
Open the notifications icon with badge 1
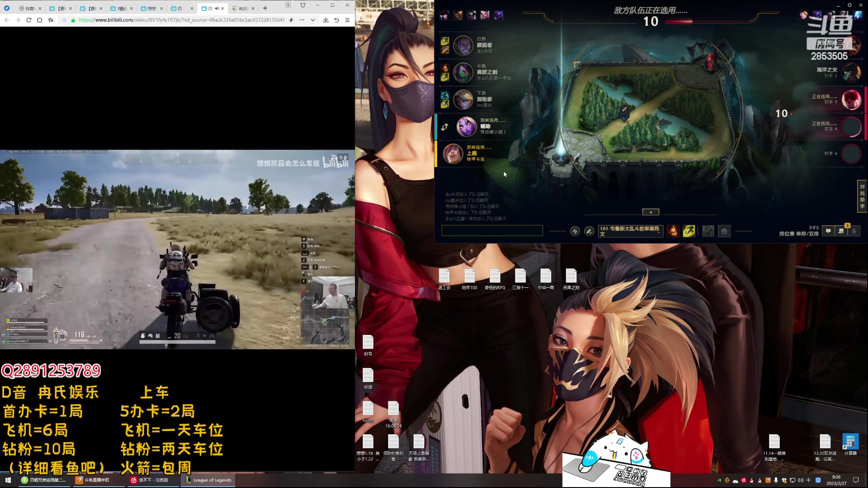coord(841,231)
